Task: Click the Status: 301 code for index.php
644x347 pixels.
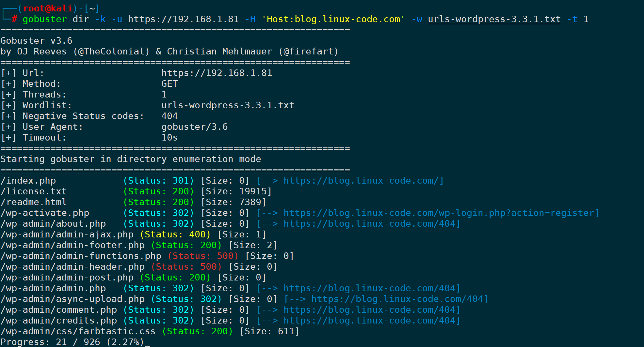Action: tap(159, 181)
